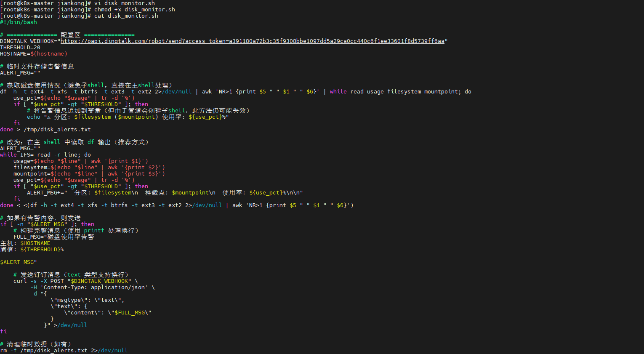Open the DingTalk webhook URL link

pyautogui.click(x=252, y=41)
